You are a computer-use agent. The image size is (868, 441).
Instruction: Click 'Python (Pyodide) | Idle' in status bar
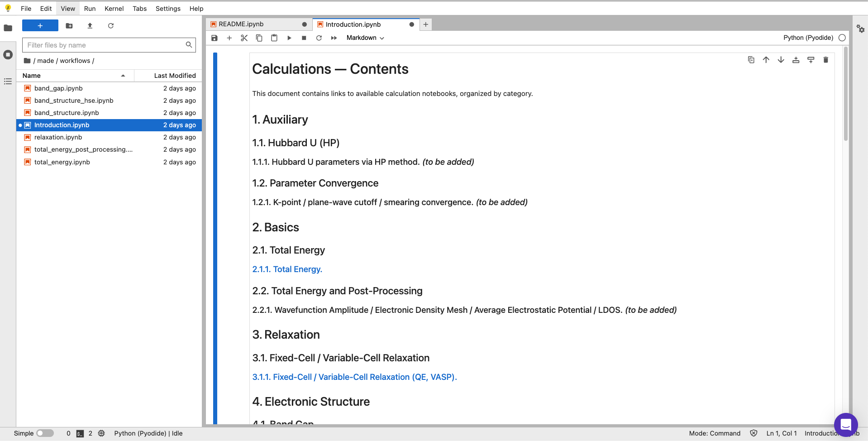click(x=148, y=433)
